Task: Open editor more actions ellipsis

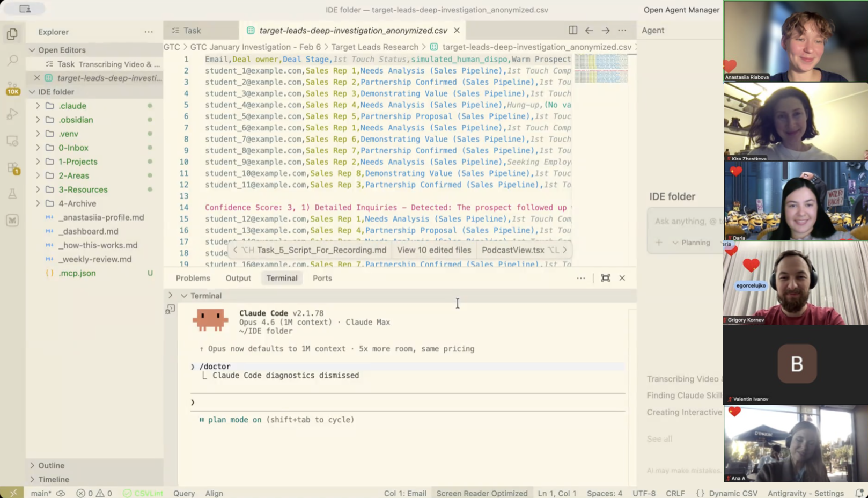Action: 622,30
